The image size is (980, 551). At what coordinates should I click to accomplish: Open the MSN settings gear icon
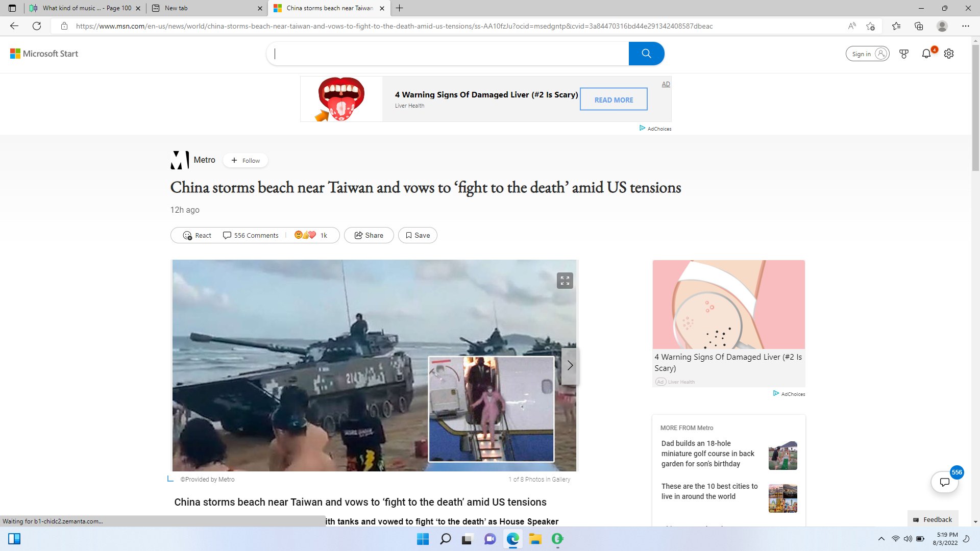[949, 54]
